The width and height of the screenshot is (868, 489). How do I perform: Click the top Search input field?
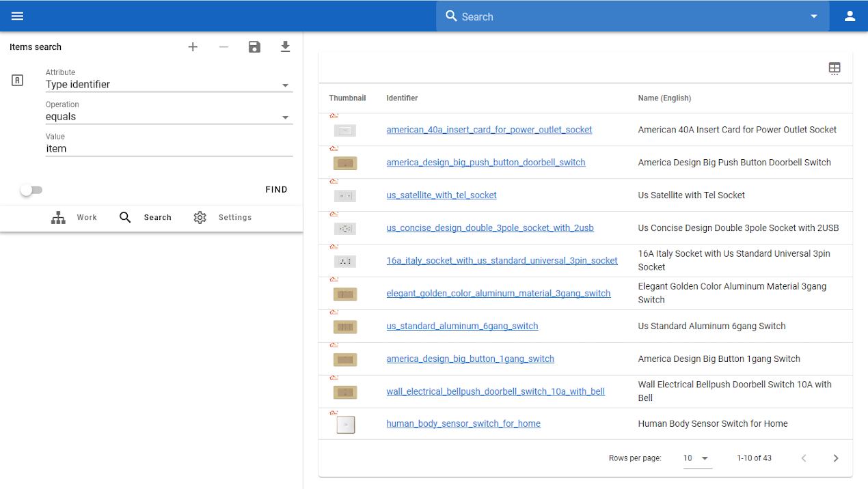pos(632,16)
